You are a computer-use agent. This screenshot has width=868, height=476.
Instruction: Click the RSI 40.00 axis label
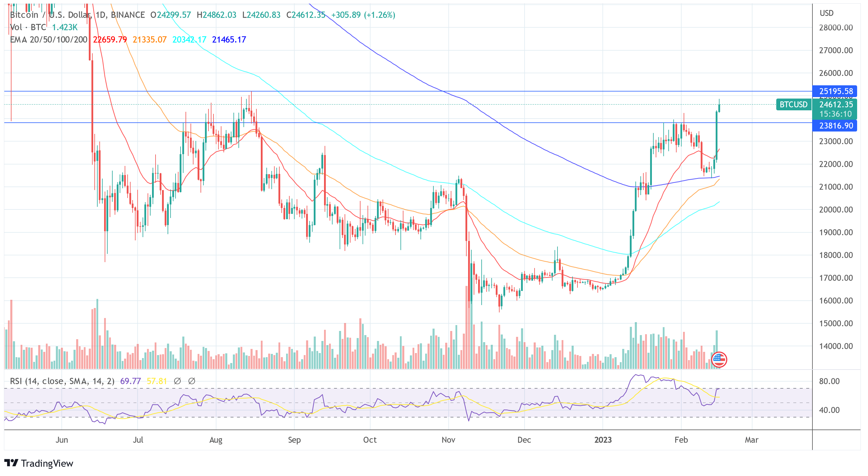click(829, 410)
